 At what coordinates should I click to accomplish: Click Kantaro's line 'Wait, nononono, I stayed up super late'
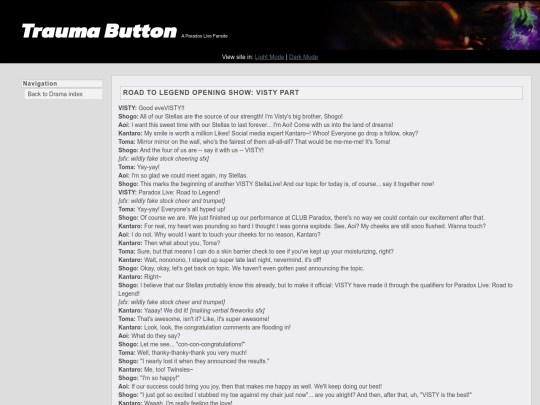pyautogui.click(x=220, y=260)
